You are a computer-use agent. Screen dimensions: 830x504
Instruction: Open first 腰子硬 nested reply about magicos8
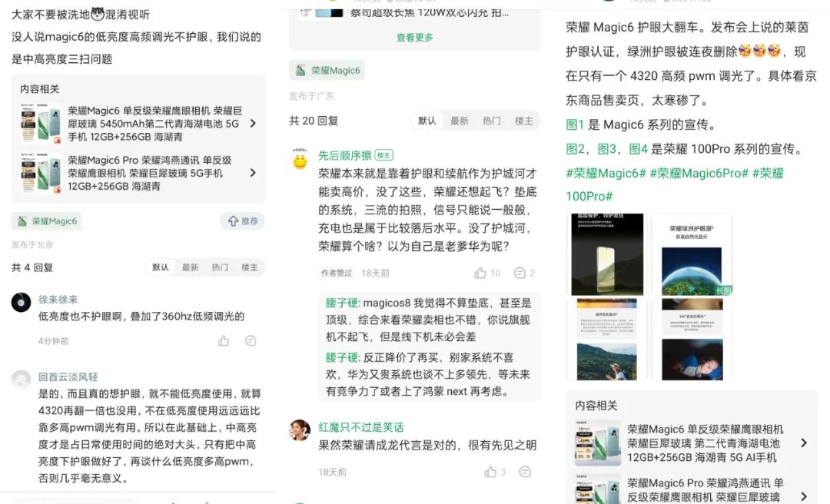pos(428,320)
